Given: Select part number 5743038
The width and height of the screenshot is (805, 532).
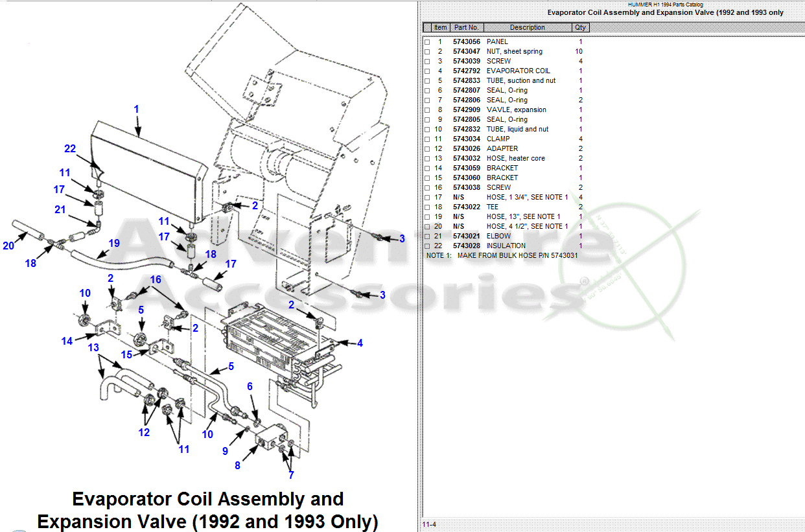Looking at the screenshot, I should pos(467,187).
